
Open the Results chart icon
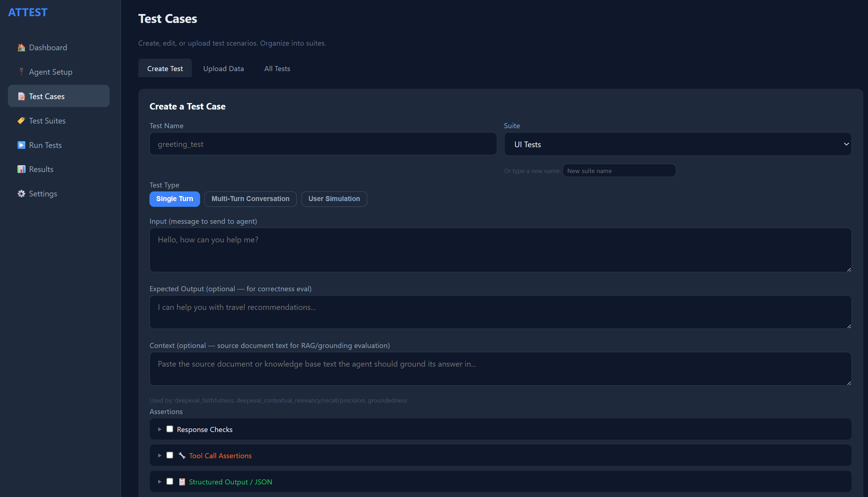[22, 169]
